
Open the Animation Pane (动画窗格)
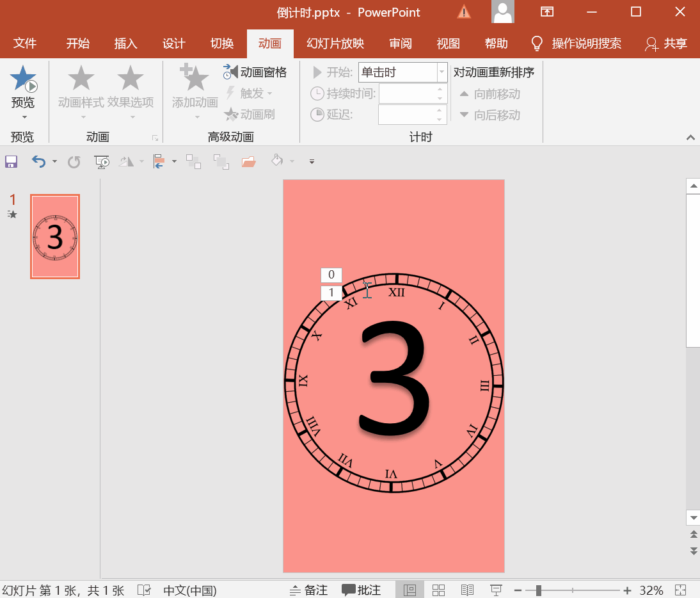pyautogui.click(x=255, y=72)
